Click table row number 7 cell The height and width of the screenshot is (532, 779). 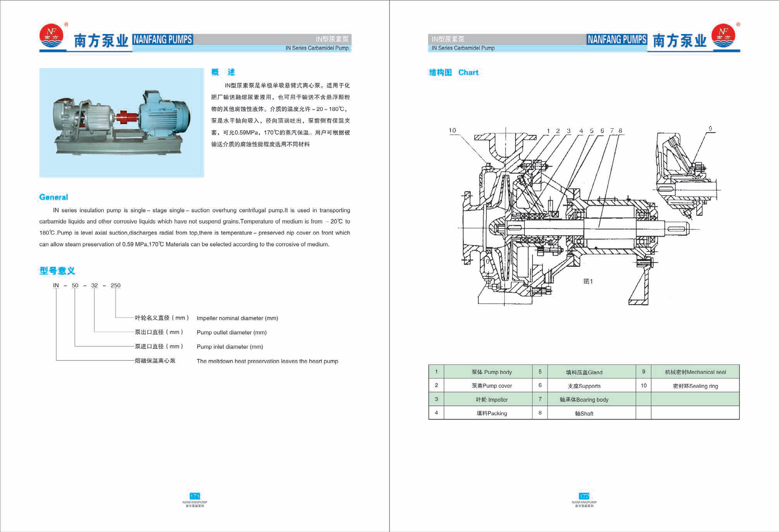click(x=540, y=399)
